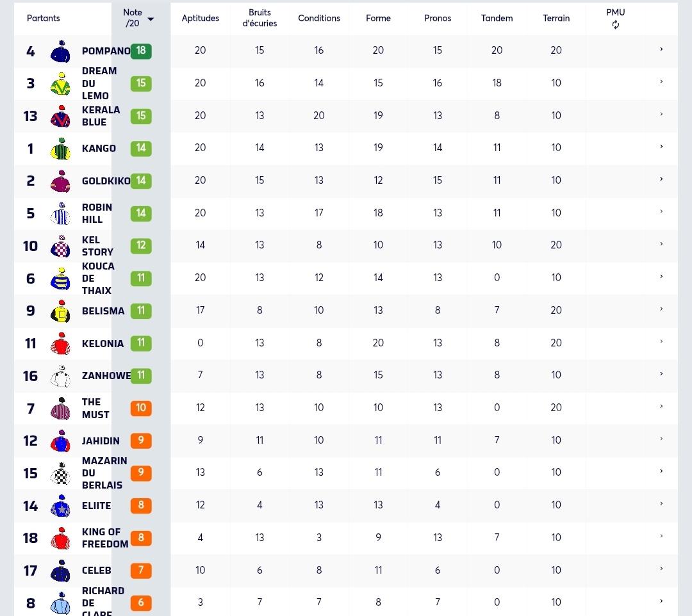The height and width of the screenshot is (616, 692).
Task: Click the PMU refresh icon
Action: 615,25
